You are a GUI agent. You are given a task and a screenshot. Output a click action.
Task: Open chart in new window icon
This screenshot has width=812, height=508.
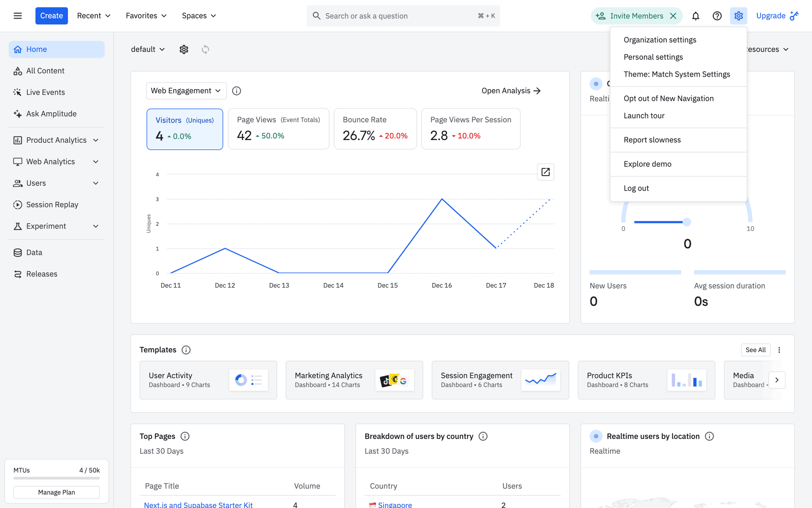click(546, 172)
